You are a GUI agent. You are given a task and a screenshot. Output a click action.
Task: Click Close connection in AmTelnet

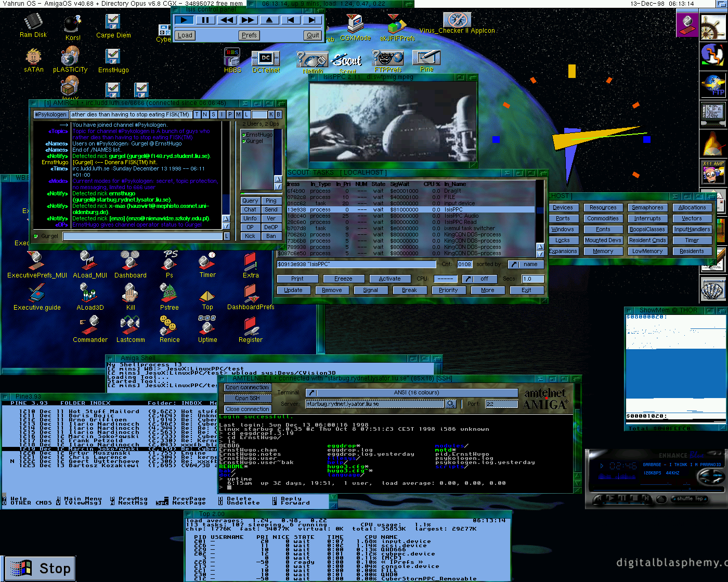click(x=248, y=409)
